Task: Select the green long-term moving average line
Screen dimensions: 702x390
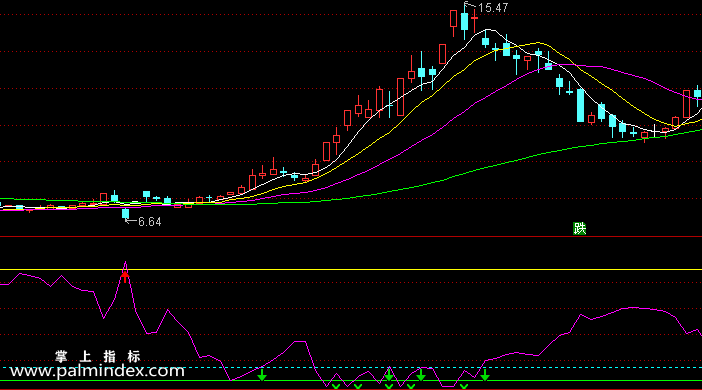Action: 448,179
